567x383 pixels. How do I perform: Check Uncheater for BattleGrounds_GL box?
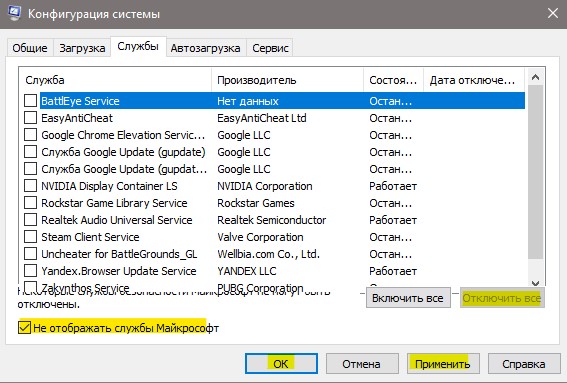coord(30,254)
